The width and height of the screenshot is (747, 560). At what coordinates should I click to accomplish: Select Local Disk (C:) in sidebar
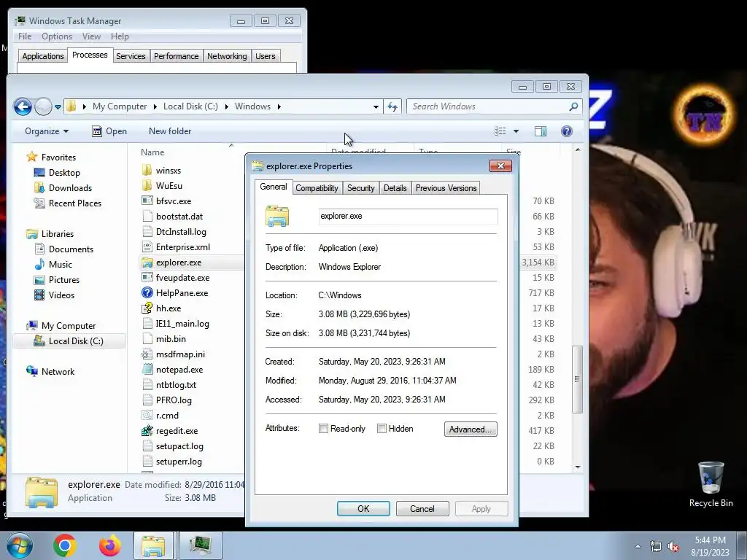69,341
